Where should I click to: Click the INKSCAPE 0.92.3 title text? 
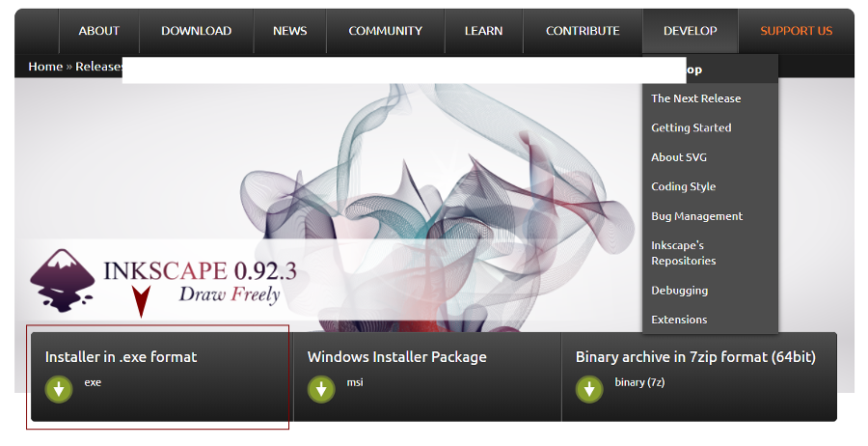tap(200, 271)
